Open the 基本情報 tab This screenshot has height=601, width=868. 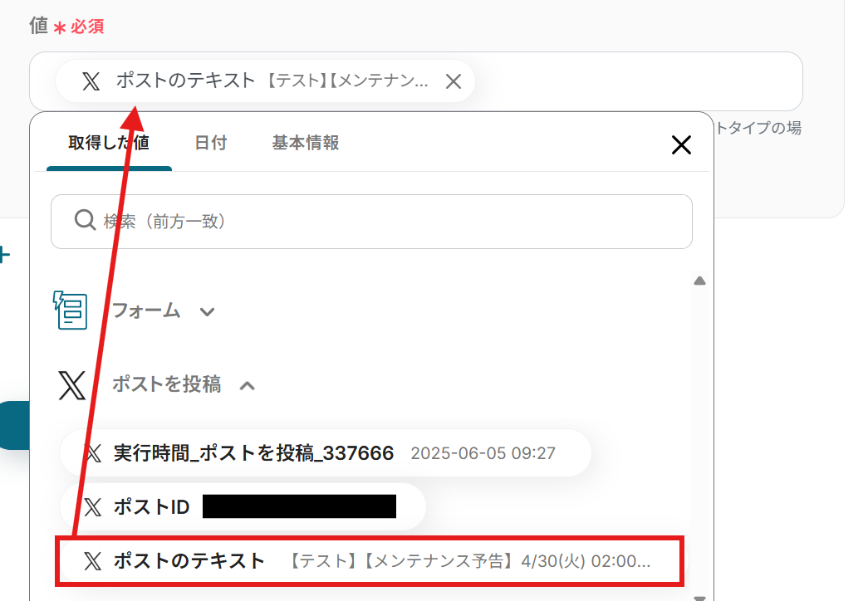(x=306, y=143)
